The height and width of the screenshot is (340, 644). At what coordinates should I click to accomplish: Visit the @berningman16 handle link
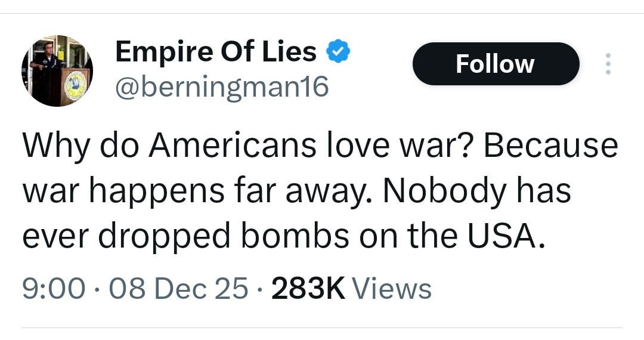tap(222, 86)
